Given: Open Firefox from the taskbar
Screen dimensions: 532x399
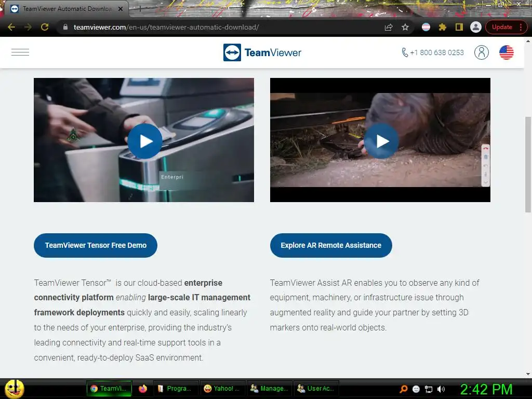Looking at the screenshot, I should tap(143, 389).
